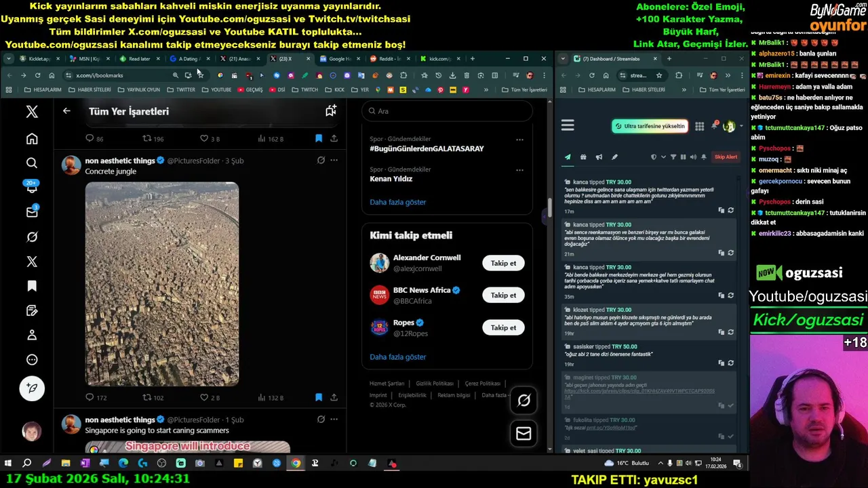
Task: Open Bookmarks icon in X sidebar
Action: point(32,286)
